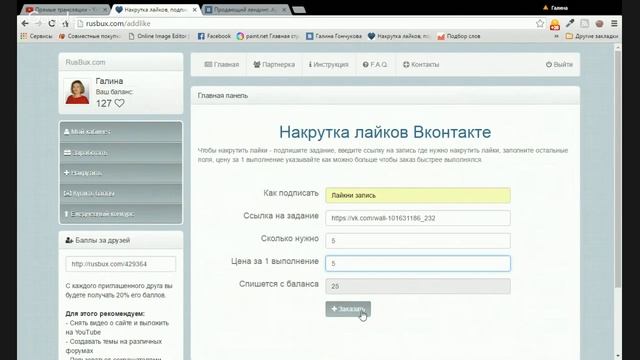Open Инструкция in top navigation
This screenshot has width=640, height=360.
coord(329,64)
